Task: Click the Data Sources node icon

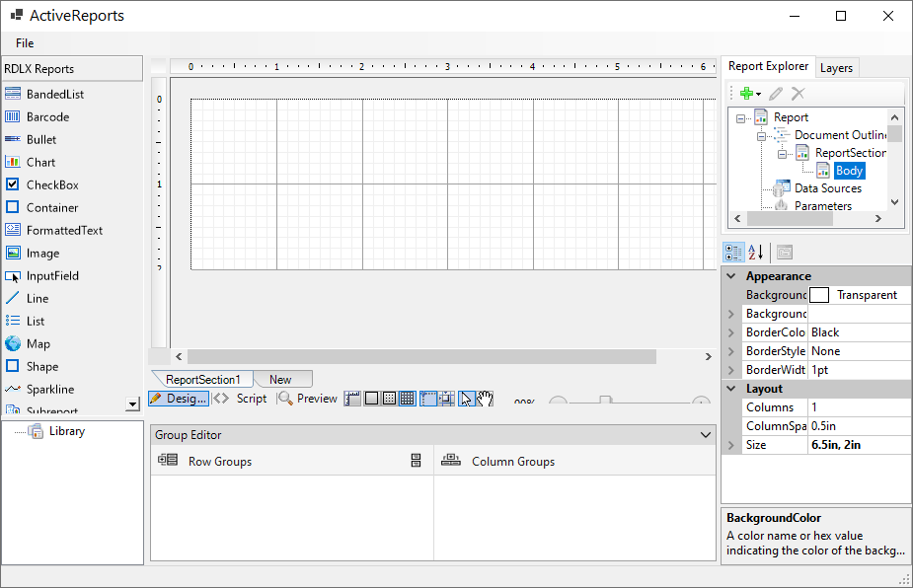Action: [780, 187]
